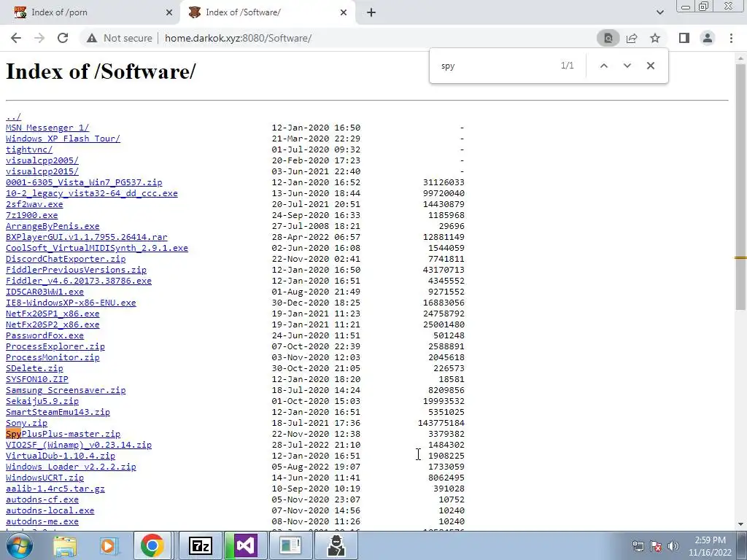Click the network tray icon
The image size is (747, 560).
pyautogui.click(x=638, y=546)
